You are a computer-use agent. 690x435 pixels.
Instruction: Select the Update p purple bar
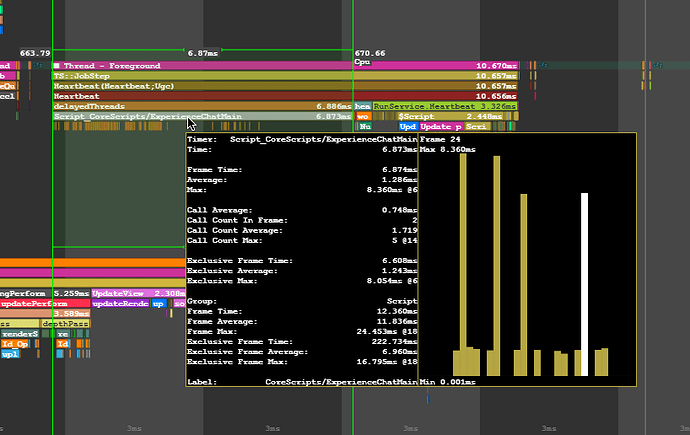tap(440, 127)
